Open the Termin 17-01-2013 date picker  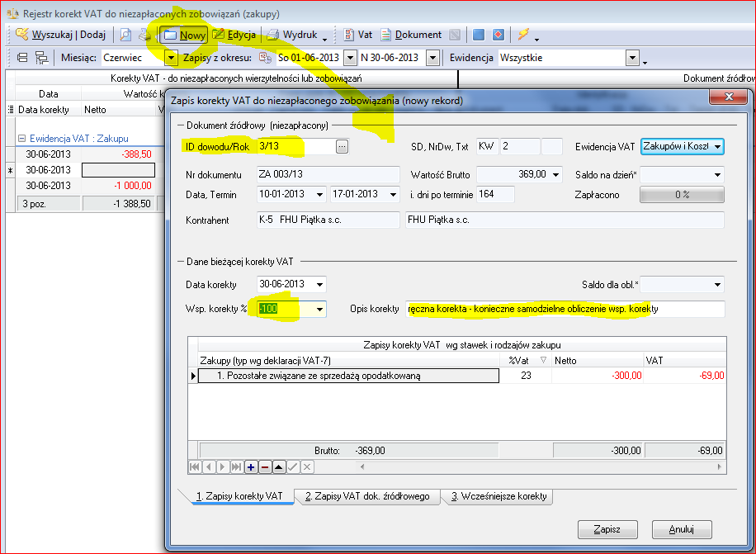pos(393,194)
